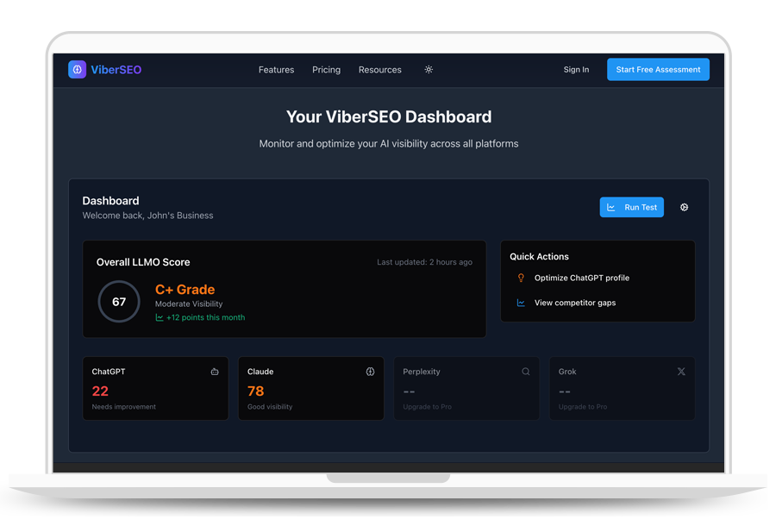This screenshot has height=532, width=776.
Task: Click the lightbulb icon beside Optimize ChatGPT profile
Action: pos(521,279)
